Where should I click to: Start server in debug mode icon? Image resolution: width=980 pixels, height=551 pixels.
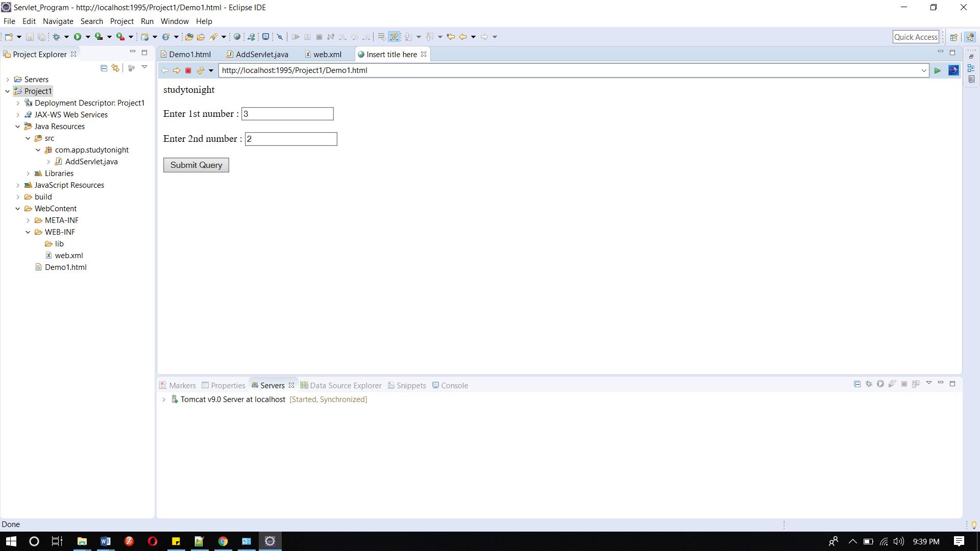(x=869, y=384)
